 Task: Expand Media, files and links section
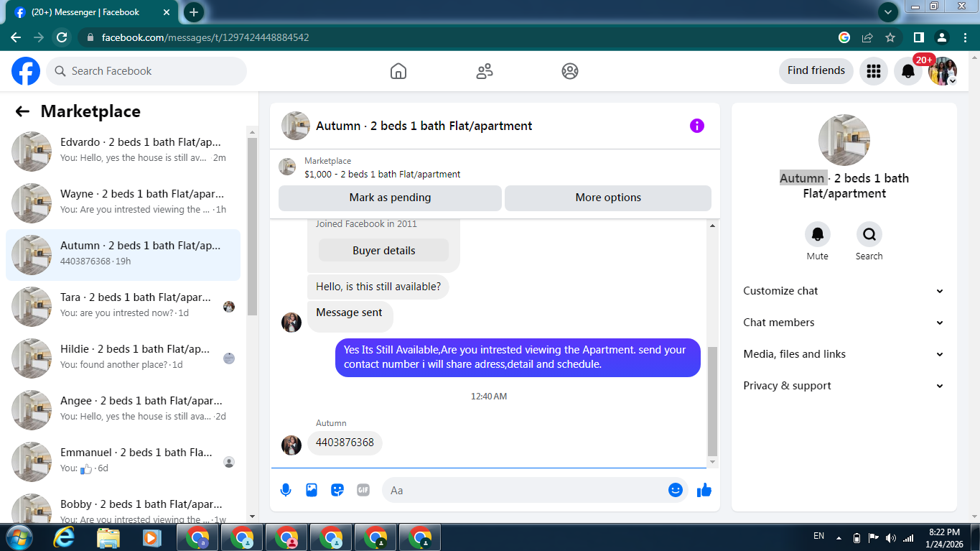pyautogui.click(x=844, y=354)
